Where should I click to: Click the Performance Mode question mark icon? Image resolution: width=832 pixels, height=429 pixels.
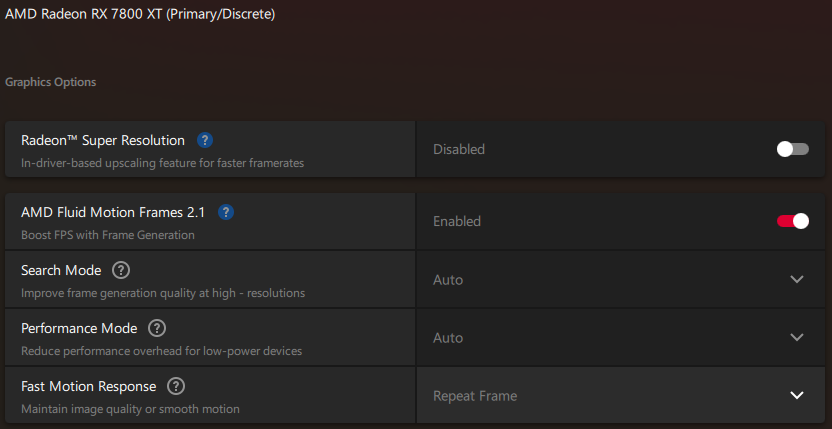[157, 328]
